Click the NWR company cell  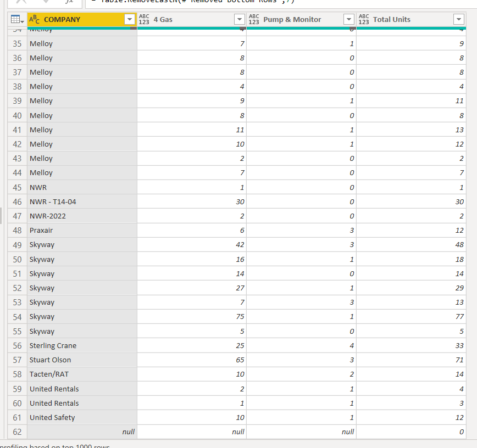pyautogui.click(x=82, y=188)
